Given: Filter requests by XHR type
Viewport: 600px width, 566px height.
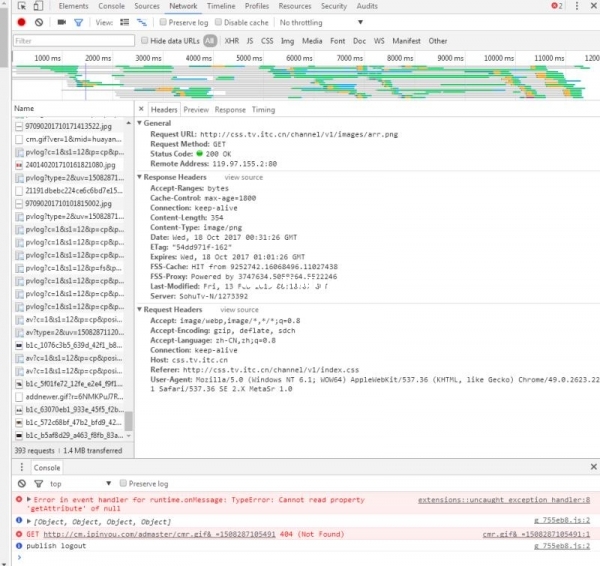Looking at the screenshot, I should click(232, 41).
